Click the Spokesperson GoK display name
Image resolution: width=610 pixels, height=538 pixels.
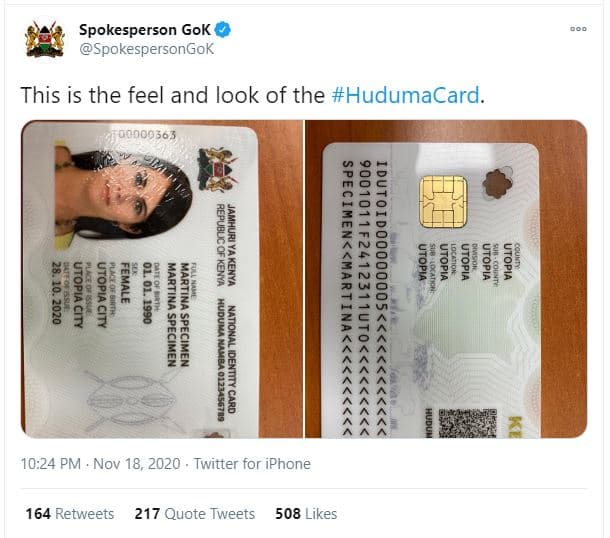[145, 30]
